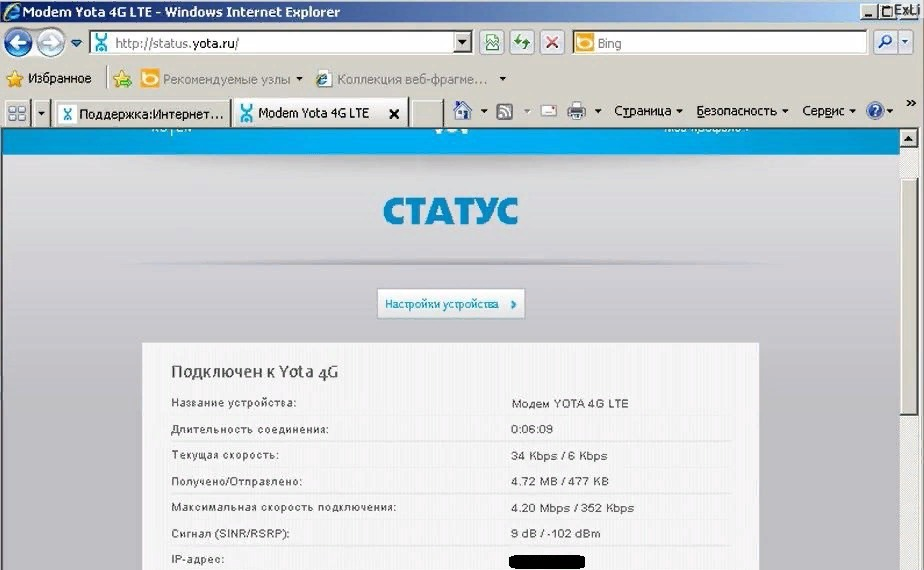Click the Yota icon in address bar
This screenshot has width=924, height=570.
tap(101, 43)
